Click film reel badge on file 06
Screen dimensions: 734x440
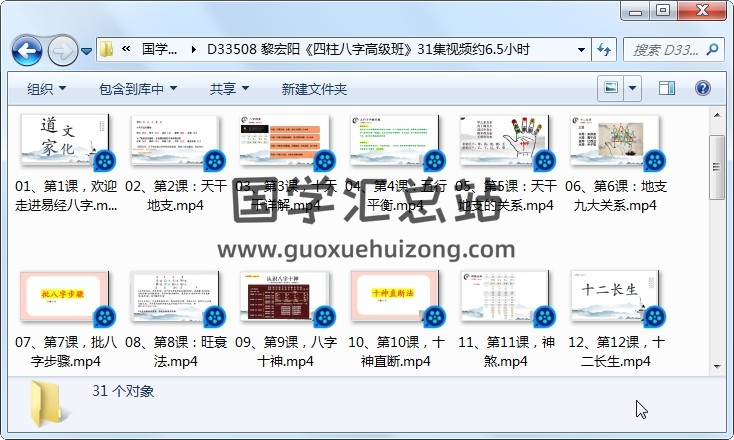tap(654, 161)
